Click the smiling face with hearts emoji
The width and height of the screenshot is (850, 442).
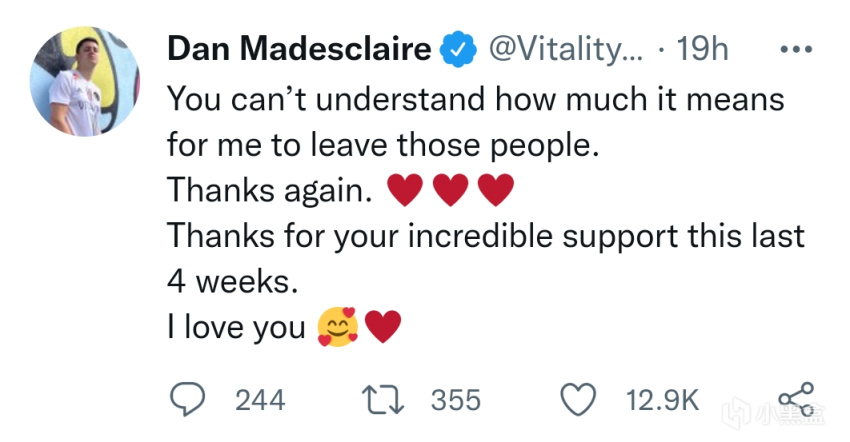point(338,327)
